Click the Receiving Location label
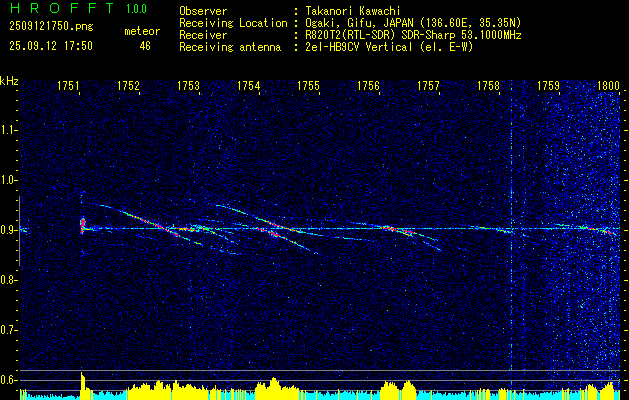Screen dimensions: 629x400 [233, 23]
